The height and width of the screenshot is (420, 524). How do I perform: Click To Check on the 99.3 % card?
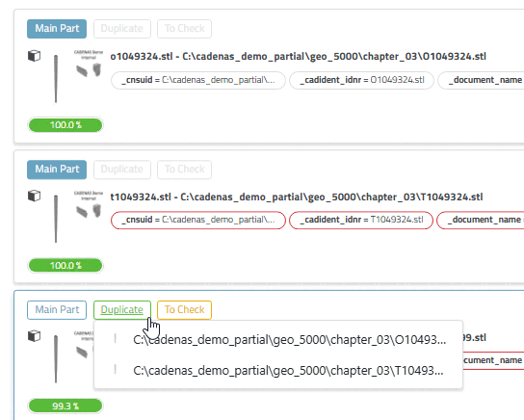coord(184,310)
